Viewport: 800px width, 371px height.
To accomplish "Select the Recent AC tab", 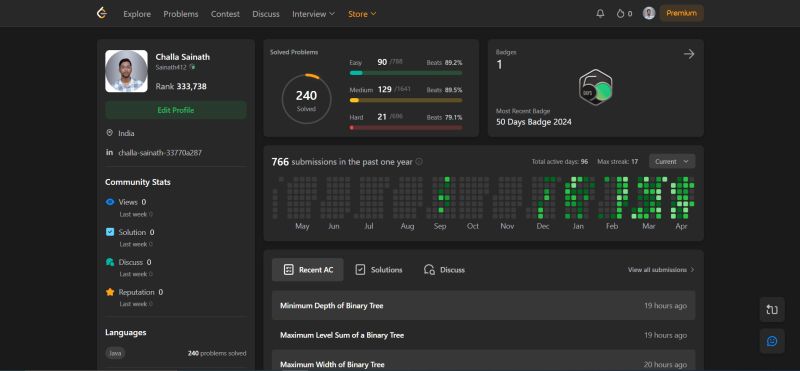I will [x=308, y=269].
